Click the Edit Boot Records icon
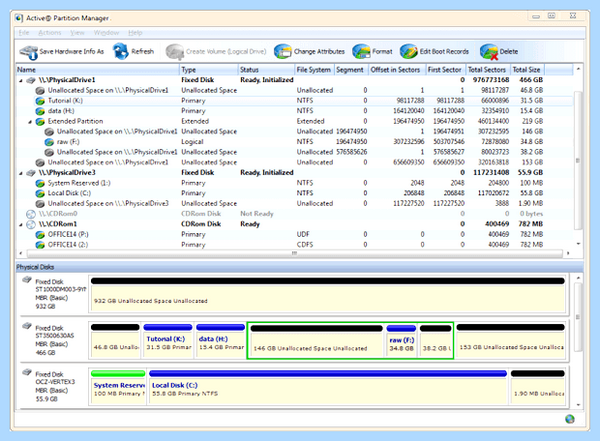Screen dimensions: 600x441 [x=409, y=52]
